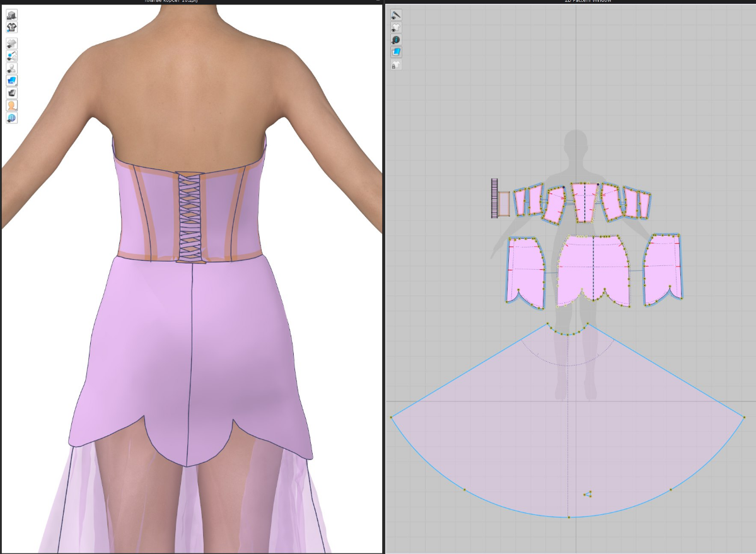This screenshot has width=756, height=554.
Task: Toggle seamline display in the 2D window
Action: (396, 15)
